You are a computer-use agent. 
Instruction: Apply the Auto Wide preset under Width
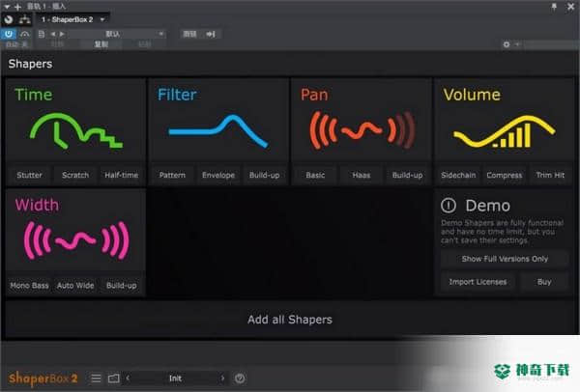[75, 285]
